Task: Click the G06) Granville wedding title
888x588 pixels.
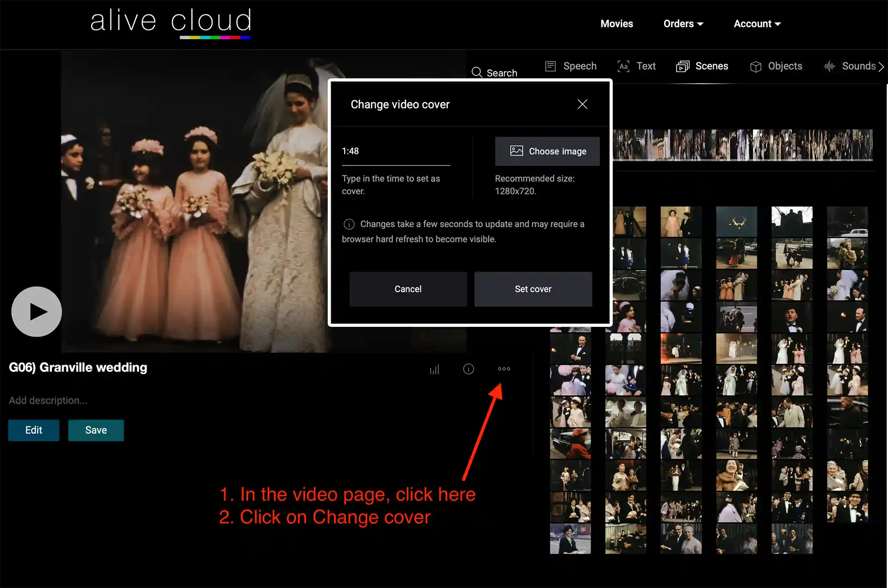Action: (x=78, y=367)
